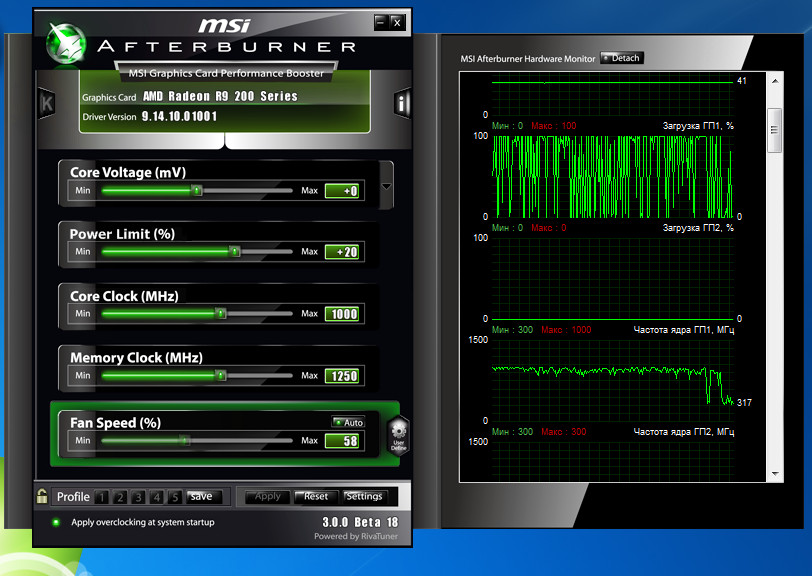The height and width of the screenshot is (576, 812).
Task: Select profile slot 3
Action: tap(138, 497)
